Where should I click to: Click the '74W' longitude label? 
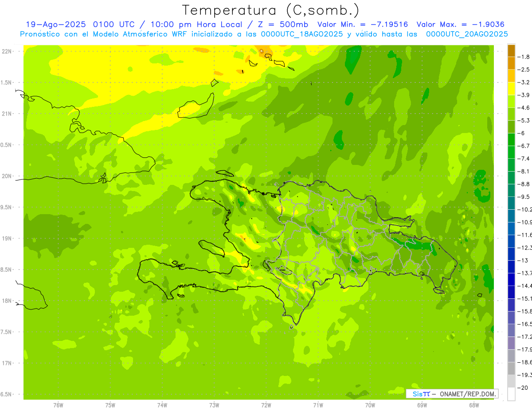[x=162, y=405]
